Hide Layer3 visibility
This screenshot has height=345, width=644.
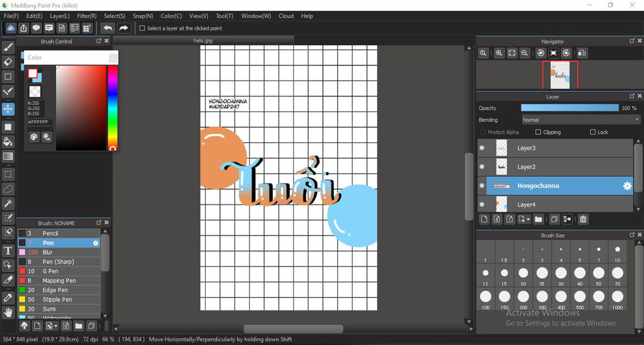[482, 148]
